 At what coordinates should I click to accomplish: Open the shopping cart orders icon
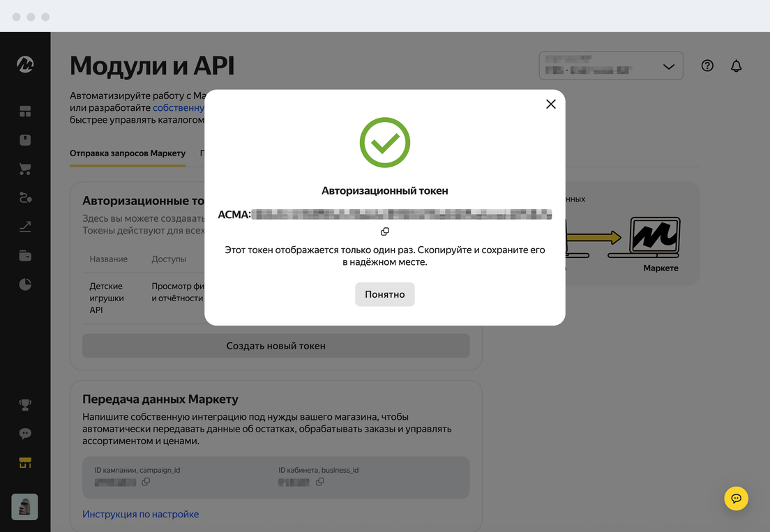coord(25,169)
